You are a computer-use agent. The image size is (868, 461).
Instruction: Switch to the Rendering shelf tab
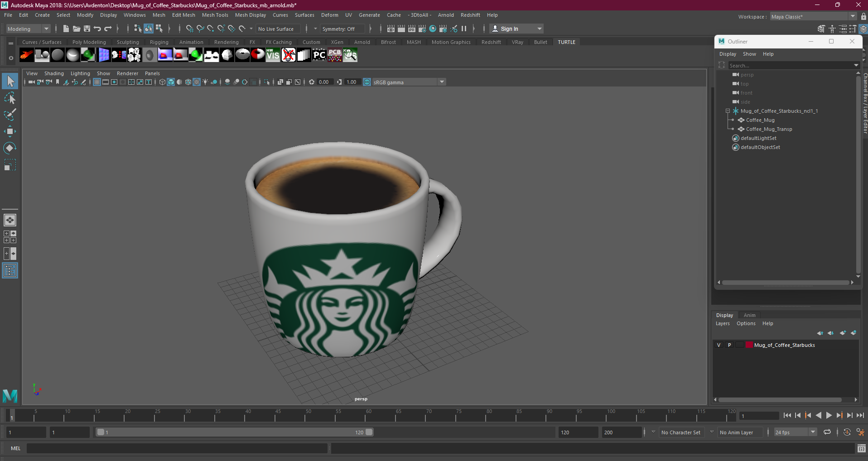tap(227, 42)
